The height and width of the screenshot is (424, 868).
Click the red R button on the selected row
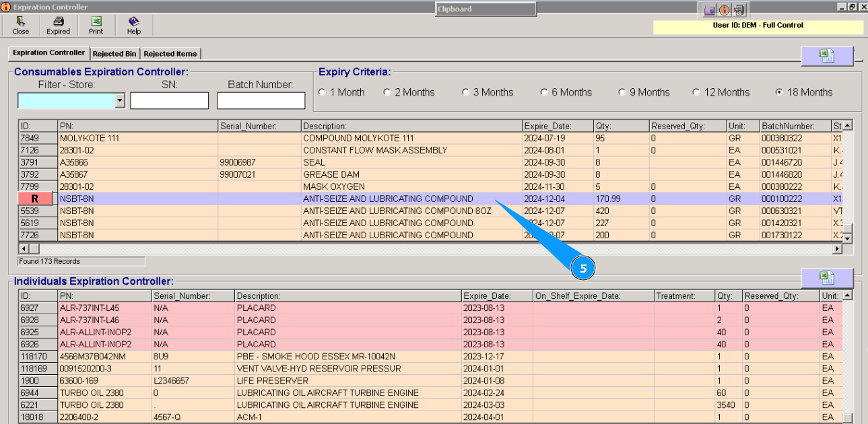coord(36,199)
